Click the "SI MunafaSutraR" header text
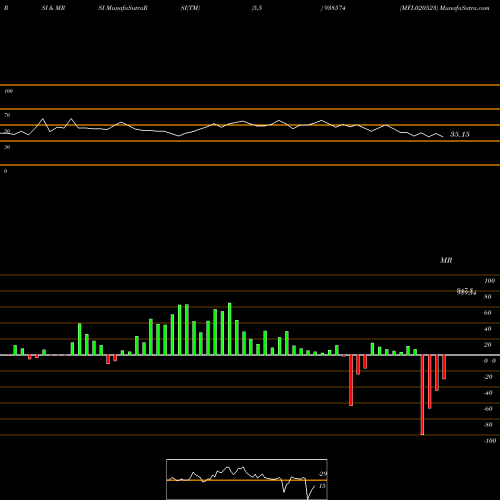 click(123, 8)
